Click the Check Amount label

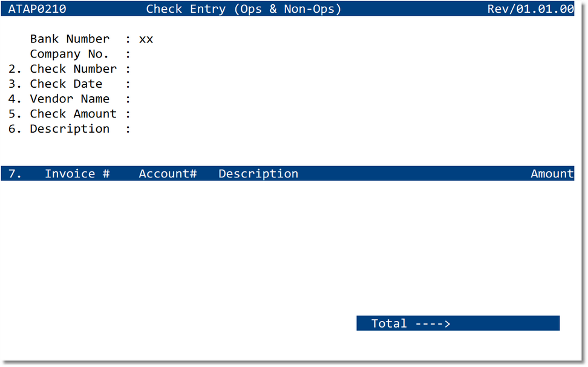pyautogui.click(x=73, y=114)
